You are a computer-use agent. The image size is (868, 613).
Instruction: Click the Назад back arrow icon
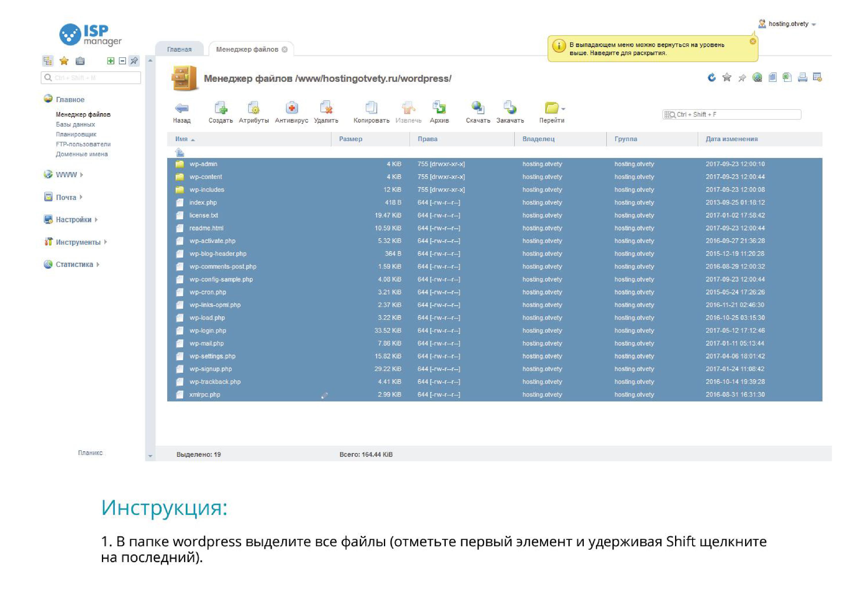pos(182,108)
